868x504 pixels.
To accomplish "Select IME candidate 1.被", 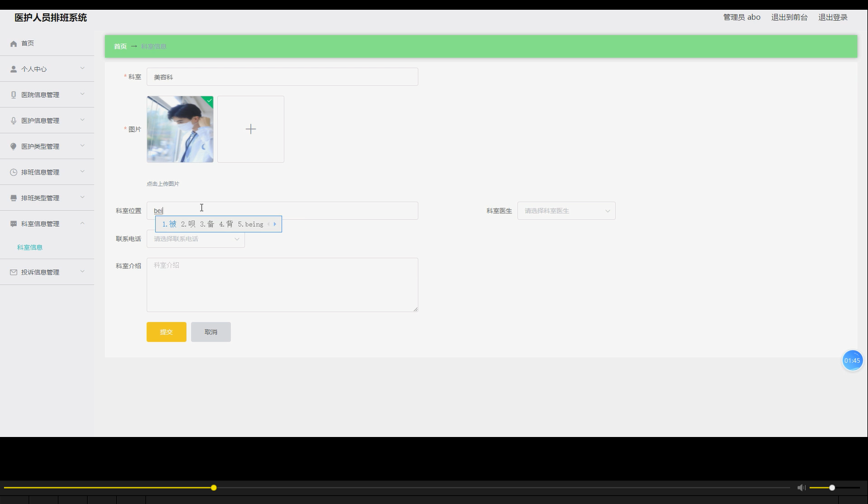I will [x=169, y=224].
